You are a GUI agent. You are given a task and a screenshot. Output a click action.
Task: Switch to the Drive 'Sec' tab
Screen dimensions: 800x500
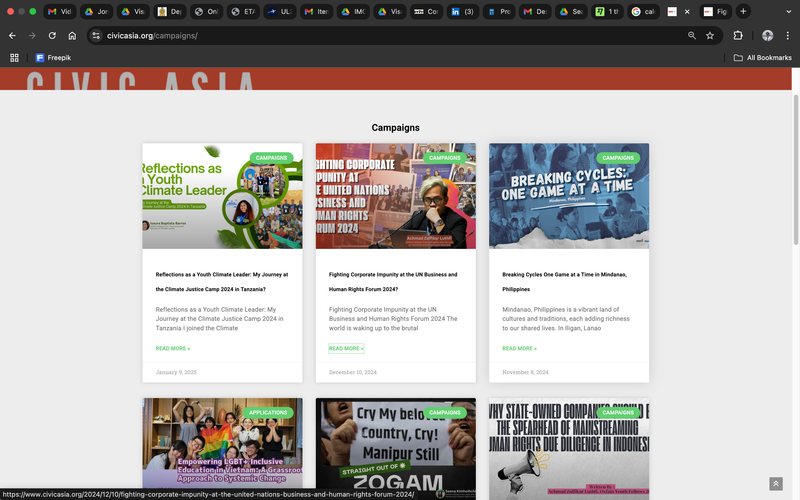tap(571, 11)
